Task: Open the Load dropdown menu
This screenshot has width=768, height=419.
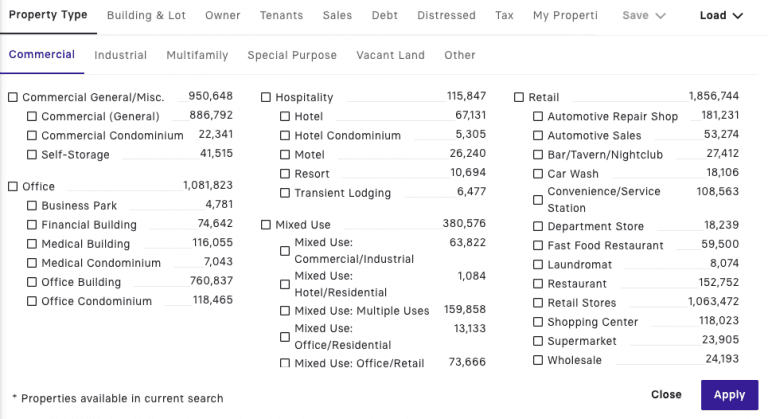Action: [x=721, y=16]
